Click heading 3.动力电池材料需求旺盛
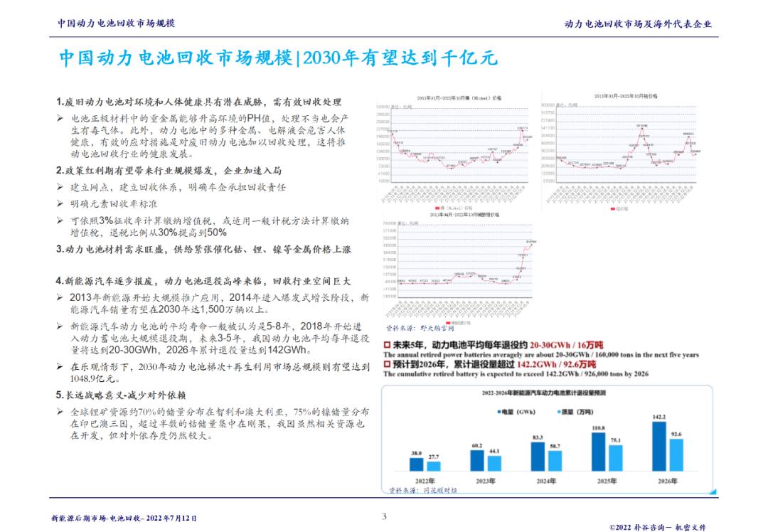The width and height of the screenshot is (768, 532). point(204,250)
